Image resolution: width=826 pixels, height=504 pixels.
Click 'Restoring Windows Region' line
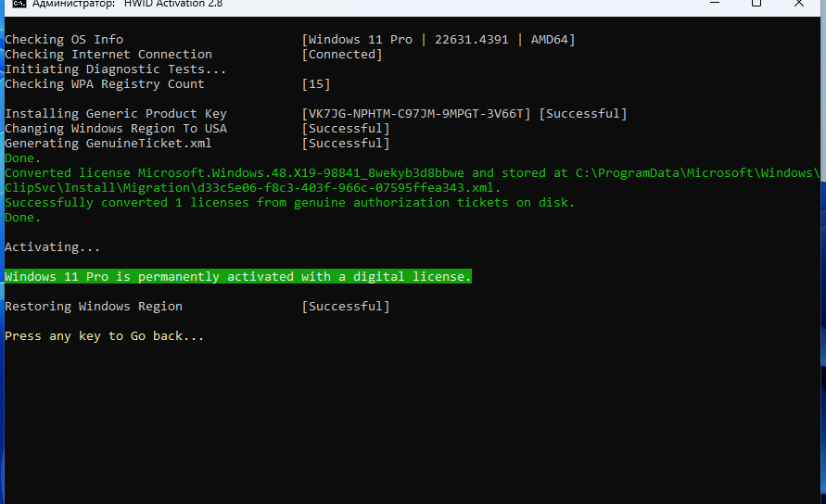coord(94,307)
